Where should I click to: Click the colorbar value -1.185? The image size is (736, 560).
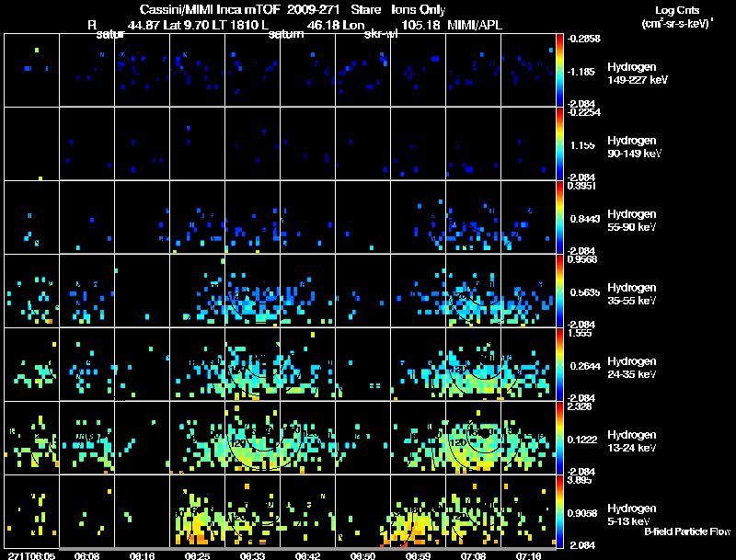[581, 72]
